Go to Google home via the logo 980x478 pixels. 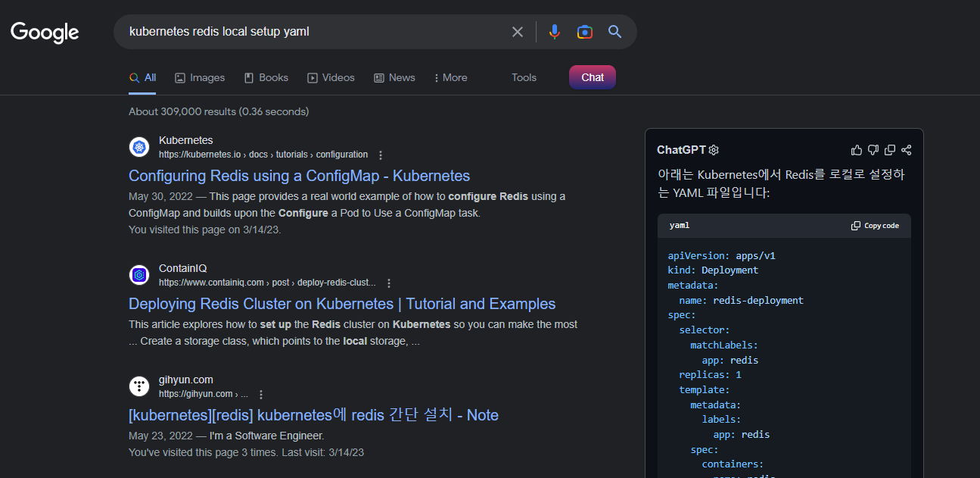tap(45, 33)
